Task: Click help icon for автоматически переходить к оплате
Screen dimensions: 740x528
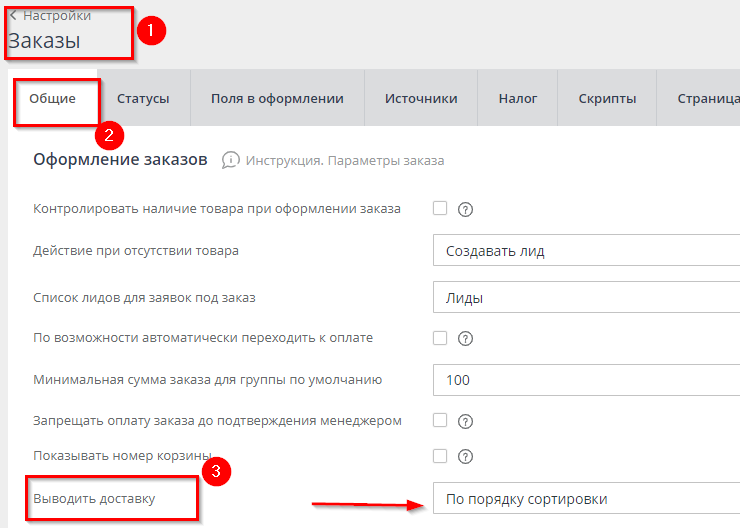Action: (464, 338)
